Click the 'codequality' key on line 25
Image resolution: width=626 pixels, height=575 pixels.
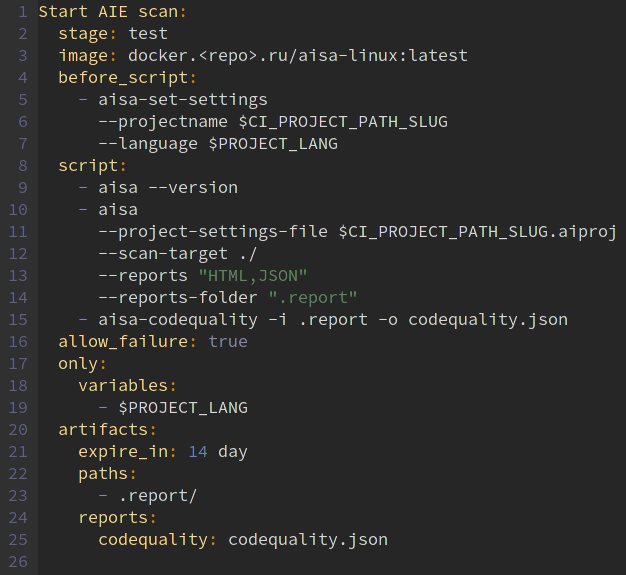[x=153, y=541]
